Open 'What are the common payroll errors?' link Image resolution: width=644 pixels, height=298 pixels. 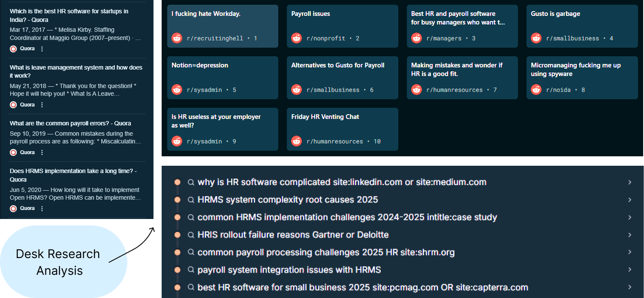tap(70, 123)
